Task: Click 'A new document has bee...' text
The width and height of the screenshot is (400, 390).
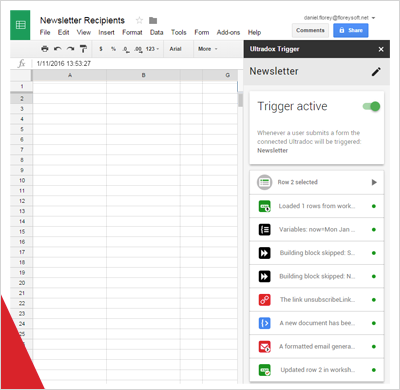Action: tap(317, 323)
